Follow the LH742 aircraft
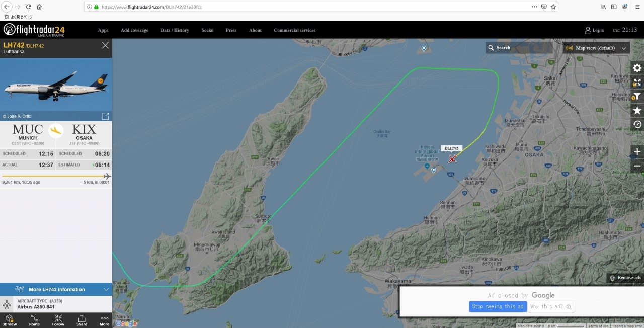This screenshot has height=328, width=644. pos(58,320)
